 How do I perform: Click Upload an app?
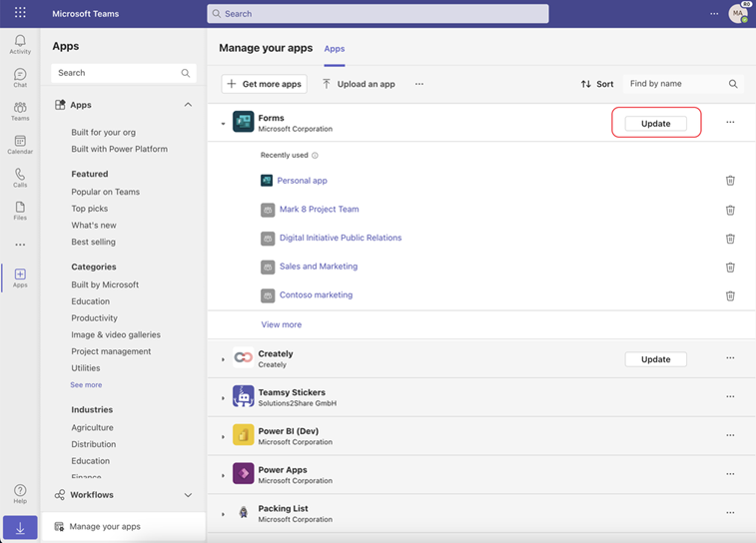click(359, 84)
